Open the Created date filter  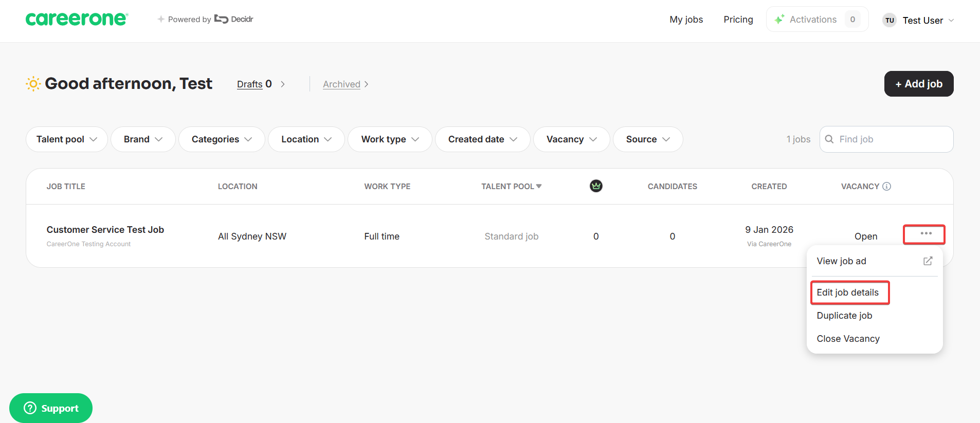tap(482, 139)
